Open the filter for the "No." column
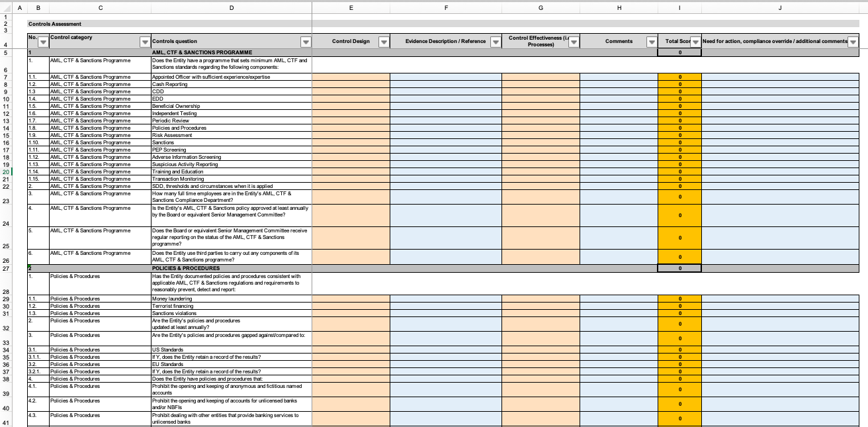Screen dimensions: 868x427 coord(42,41)
